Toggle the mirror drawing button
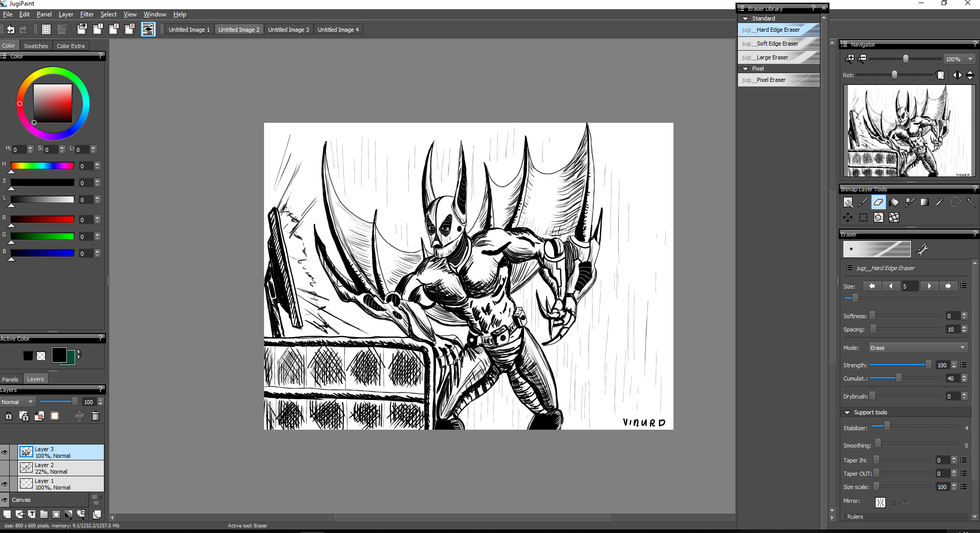Image resolution: width=980 pixels, height=533 pixels. click(x=880, y=502)
